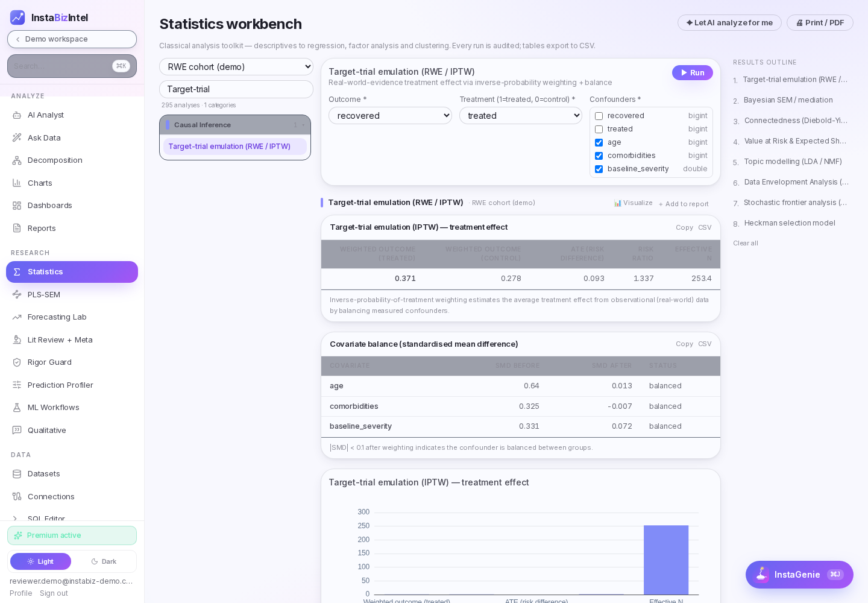Screen dimensions: 868x603
Task: Check the treated confounder checkbox
Action: pos(599,129)
